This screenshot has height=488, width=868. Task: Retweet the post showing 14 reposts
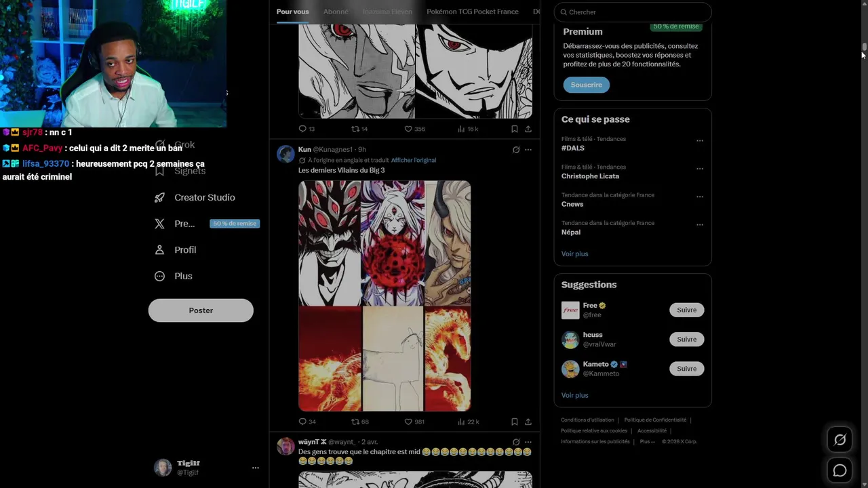point(359,129)
